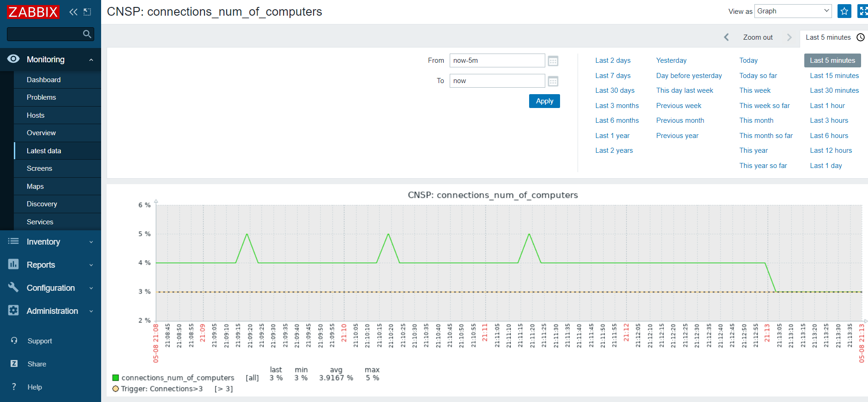This screenshot has width=868, height=402.
Task: Open the Problems menu item
Action: tap(41, 97)
